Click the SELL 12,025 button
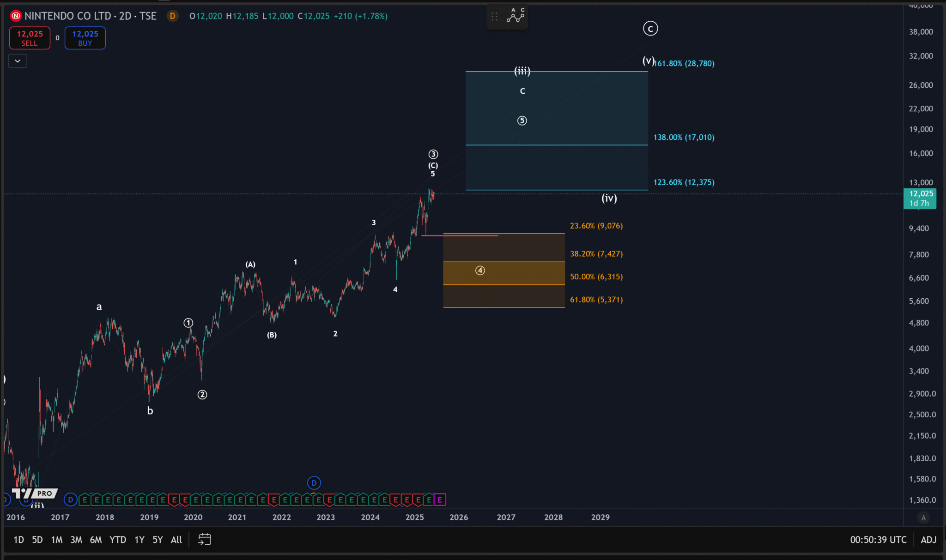946x560 pixels. [30, 38]
